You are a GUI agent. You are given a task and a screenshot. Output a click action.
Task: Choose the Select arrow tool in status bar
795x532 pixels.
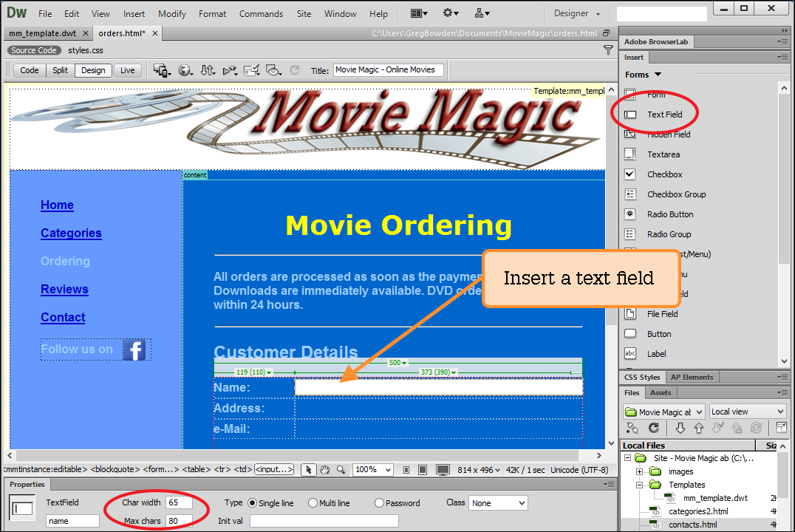click(x=308, y=470)
